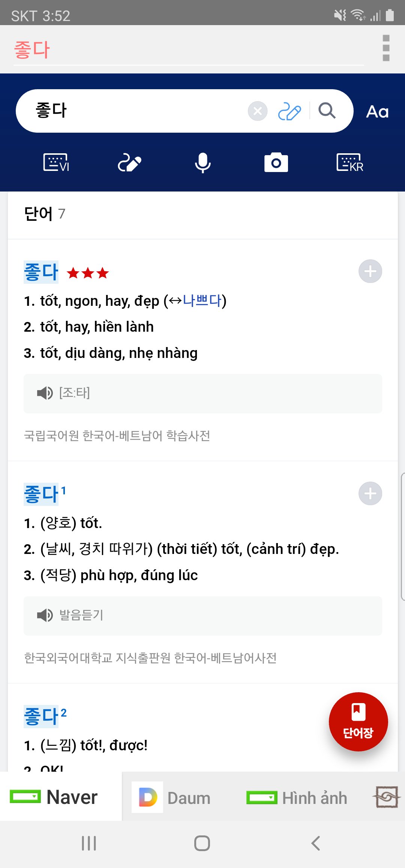
Task: Open the red 단어장 floating button
Action: click(358, 721)
